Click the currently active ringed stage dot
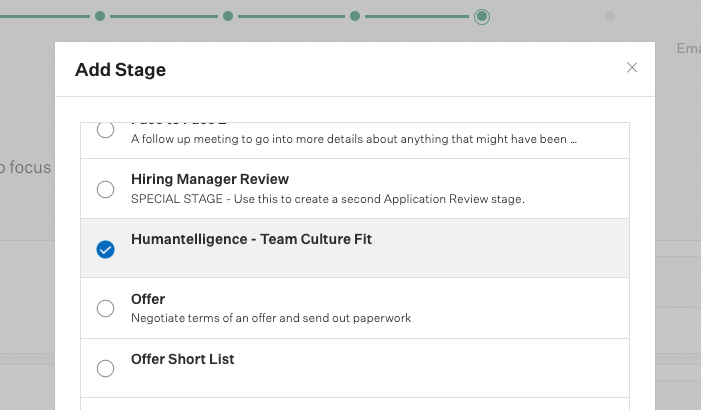 pos(482,16)
